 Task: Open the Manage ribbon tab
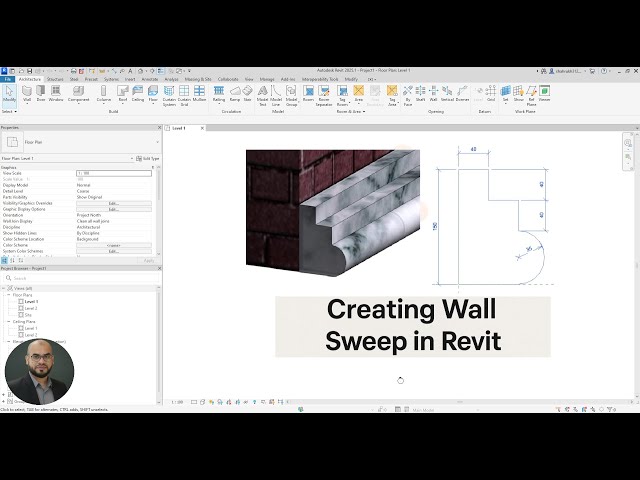coord(267,79)
